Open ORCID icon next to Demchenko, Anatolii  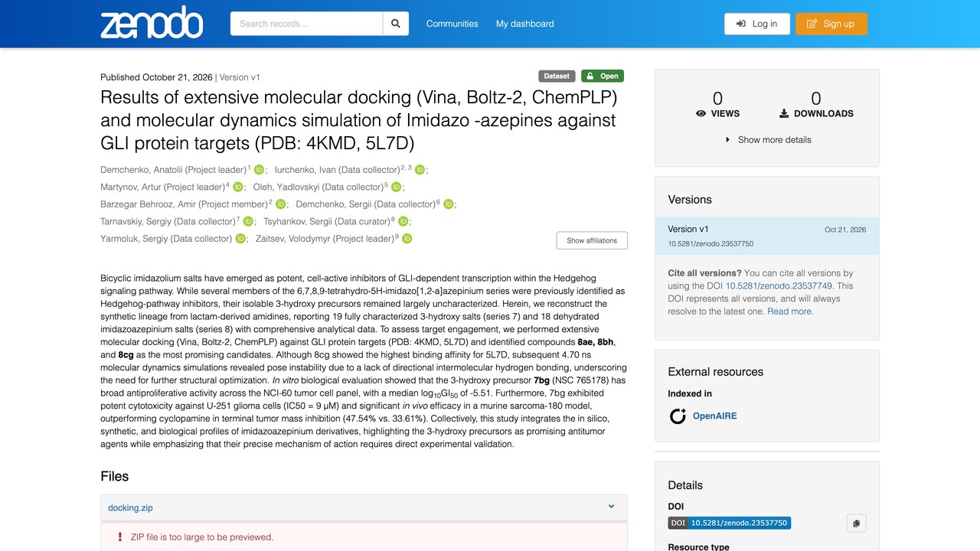(x=259, y=170)
